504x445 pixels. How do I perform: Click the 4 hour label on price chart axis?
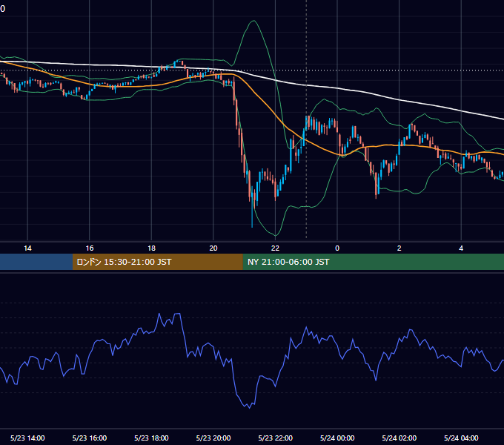461,248
